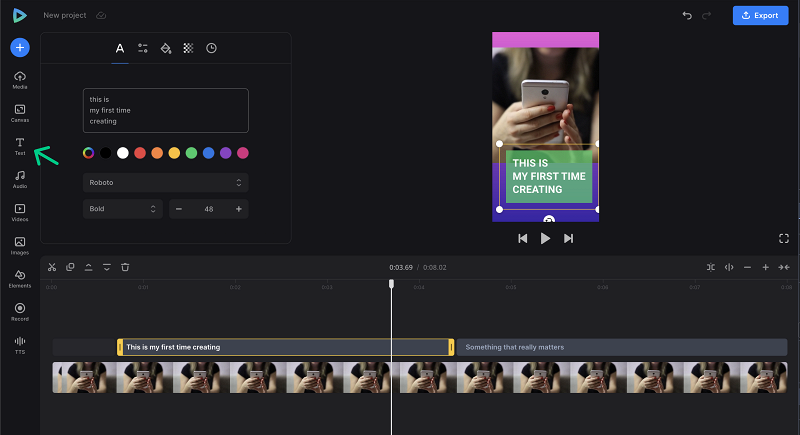The width and height of the screenshot is (800, 435).
Task: Duplicate the selected clip
Action: [x=70, y=267]
